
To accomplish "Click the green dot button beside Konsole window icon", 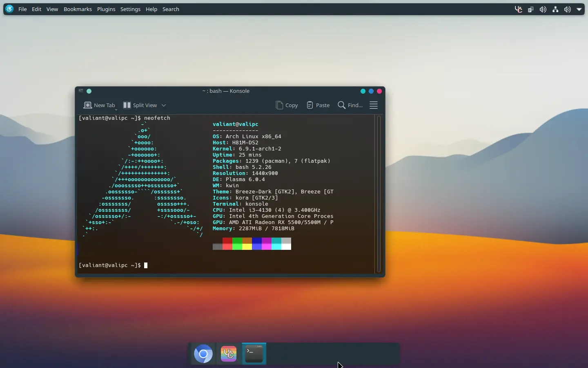I will click(x=89, y=91).
